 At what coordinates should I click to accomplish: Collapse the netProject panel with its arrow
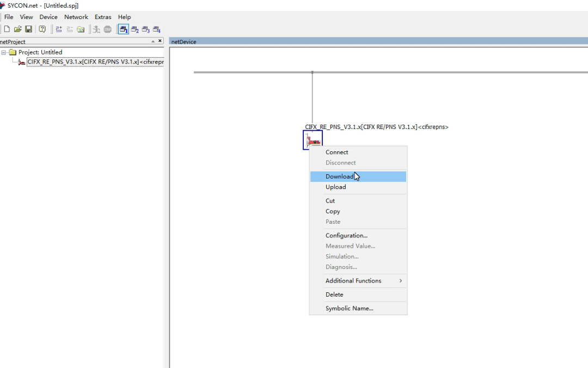[x=153, y=41]
